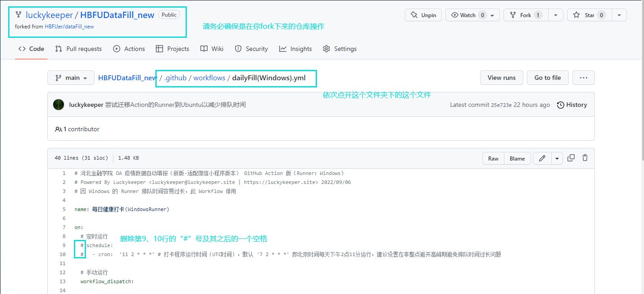
Task: Click the '1.48 KB' file size text
Action: 128,158
